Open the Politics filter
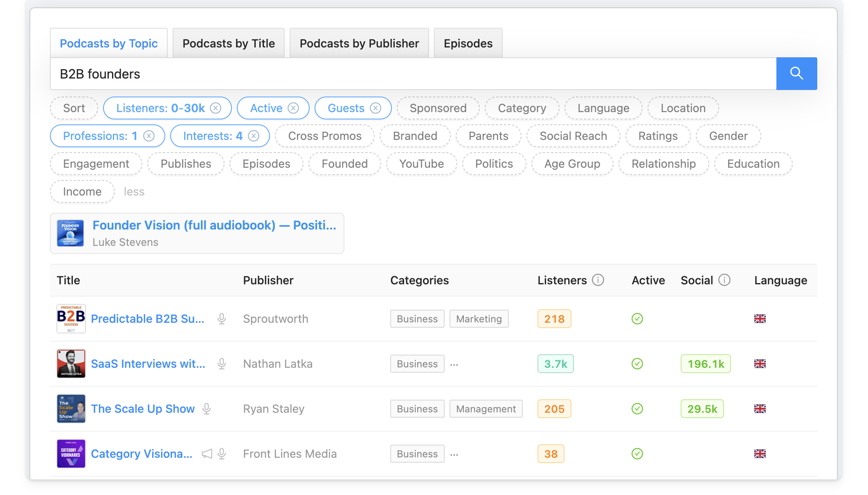The image size is (868, 495). [x=494, y=164]
